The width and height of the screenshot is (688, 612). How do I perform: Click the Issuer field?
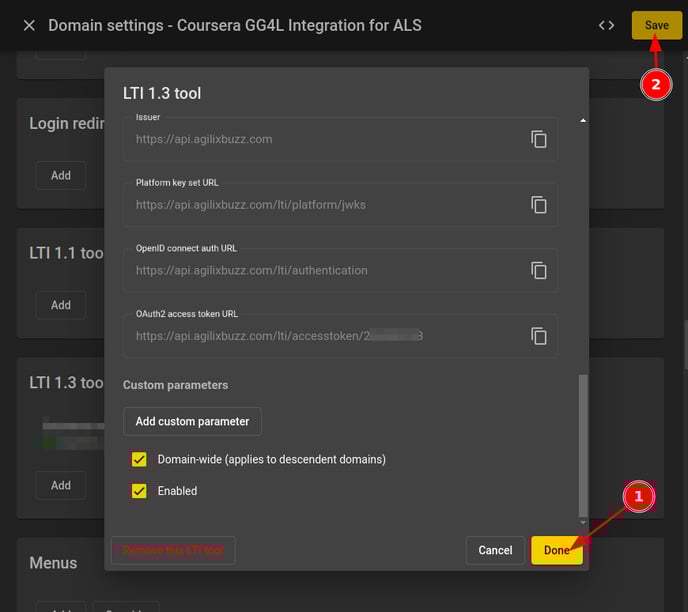[x=340, y=139]
